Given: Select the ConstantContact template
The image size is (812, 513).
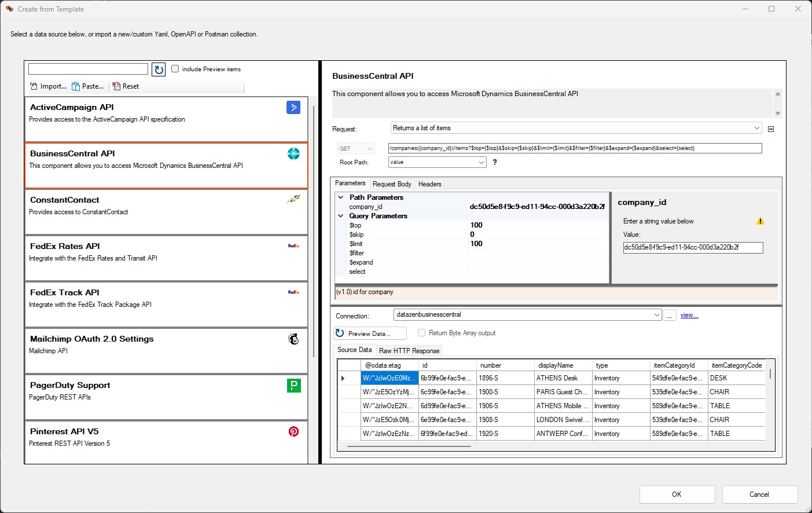Looking at the screenshot, I should pyautogui.click(x=166, y=212).
